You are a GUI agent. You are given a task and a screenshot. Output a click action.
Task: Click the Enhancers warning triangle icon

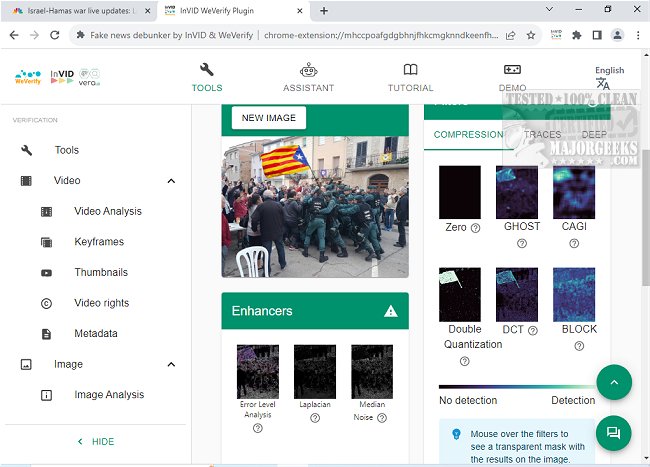tap(390, 311)
